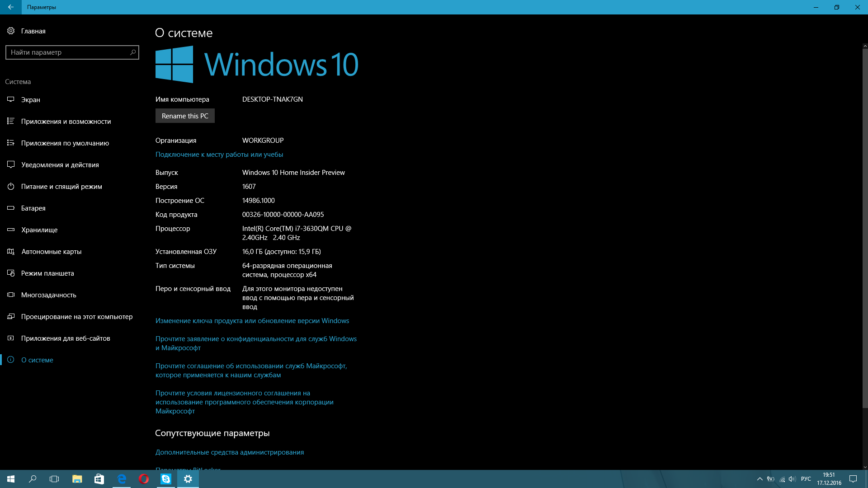Click the Проецирование на этот компьютер icon
This screenshot has height=488, width=868.
pos(11,316)
